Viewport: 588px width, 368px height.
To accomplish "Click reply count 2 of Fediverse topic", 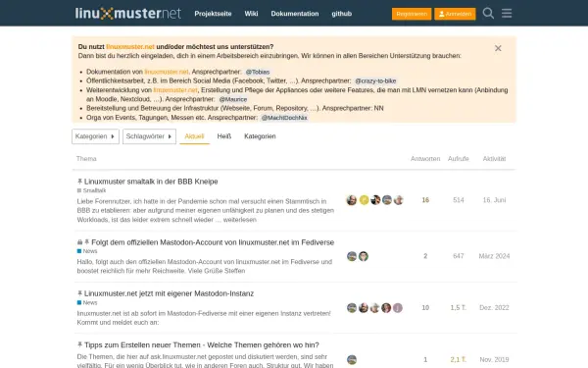I will click(425, 256).
